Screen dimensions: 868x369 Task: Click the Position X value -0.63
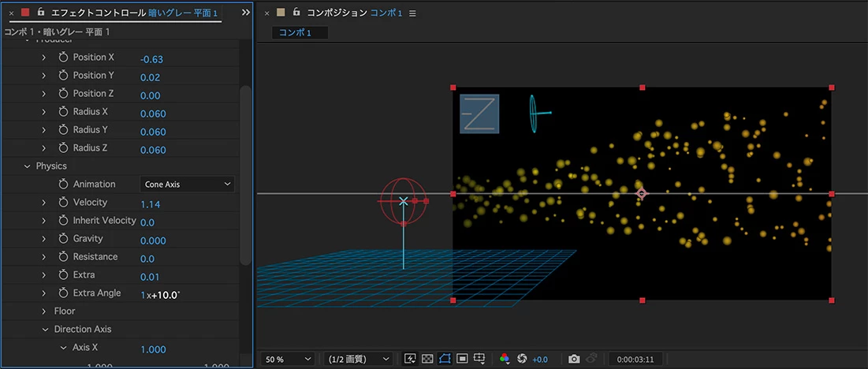151,59
